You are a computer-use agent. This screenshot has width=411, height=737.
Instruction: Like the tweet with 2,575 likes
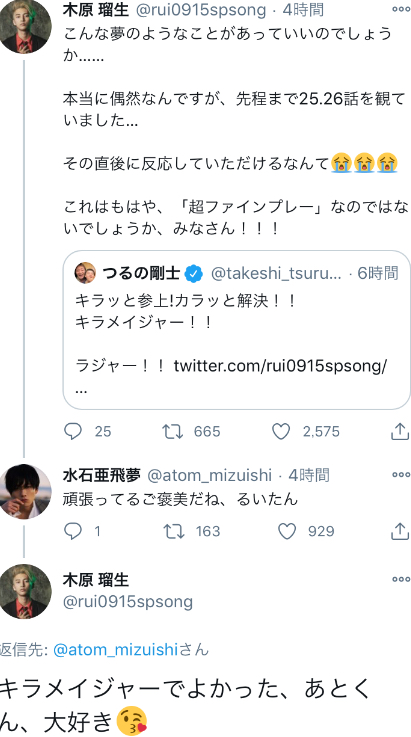[281, 431]
